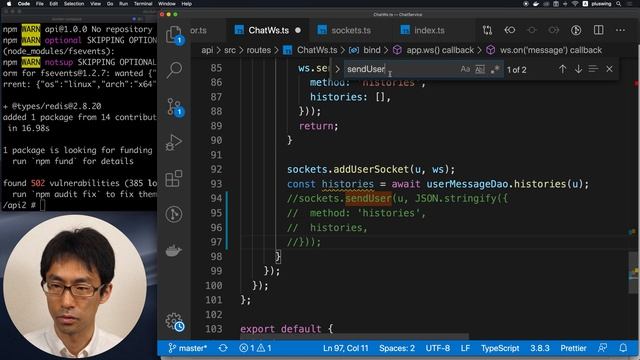The height and width of the screenshot is (360, 640).
Task: Open the Source Control view
Action: coord(175,107)
